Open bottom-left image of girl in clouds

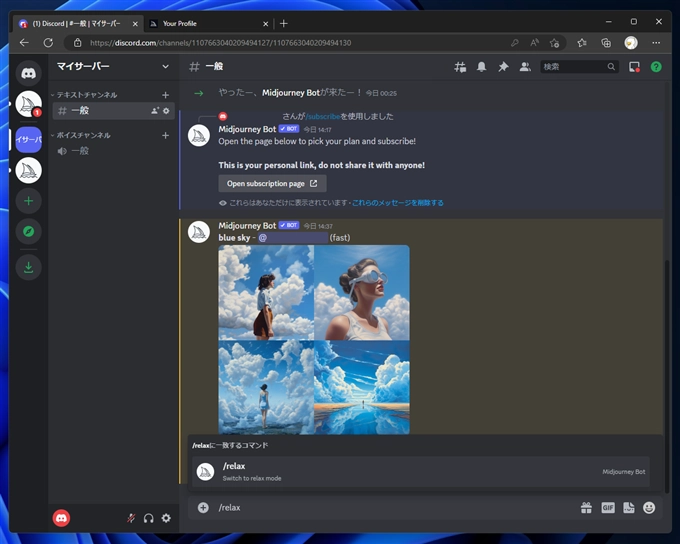266,387
